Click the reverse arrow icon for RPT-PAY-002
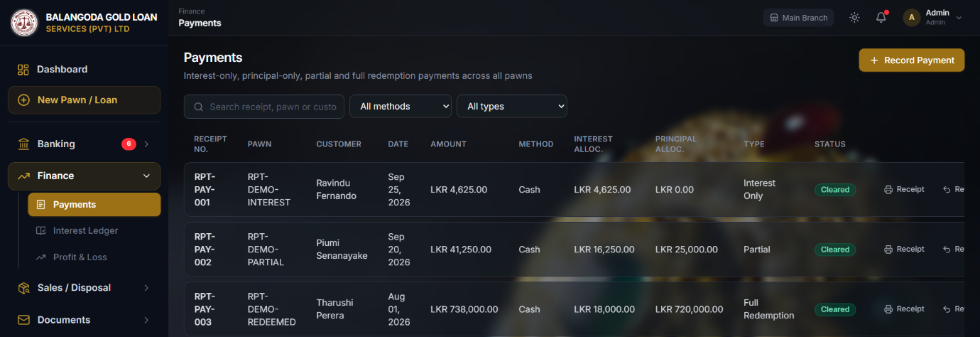The height and width of the screenshot is (337, 980). tap(947, 250)
